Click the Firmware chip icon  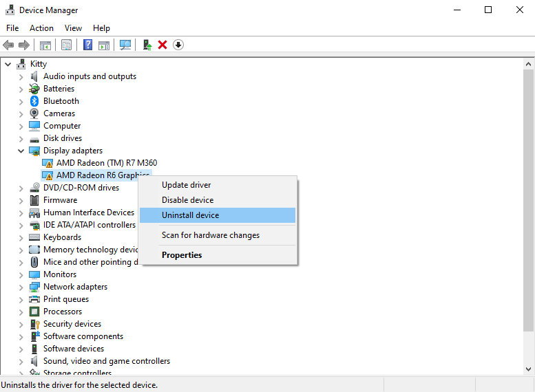pyautogui.click(x=34, y=200)
